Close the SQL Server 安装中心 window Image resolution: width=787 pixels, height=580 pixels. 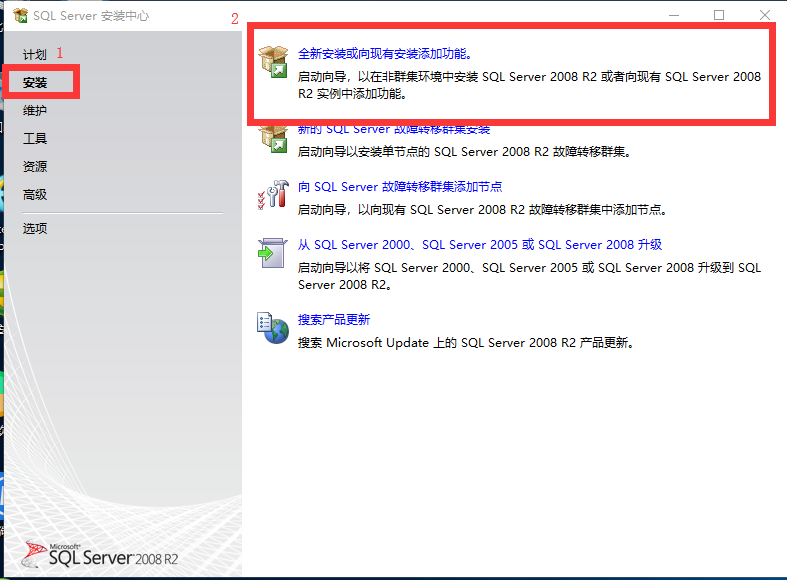(x=764, y=16)
